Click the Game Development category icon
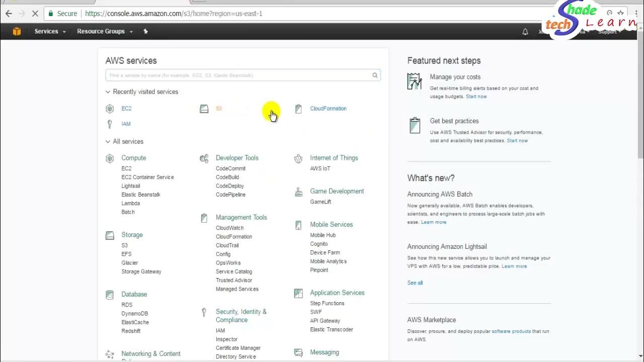This screenshot has width=644, height=362. (298, 192)
